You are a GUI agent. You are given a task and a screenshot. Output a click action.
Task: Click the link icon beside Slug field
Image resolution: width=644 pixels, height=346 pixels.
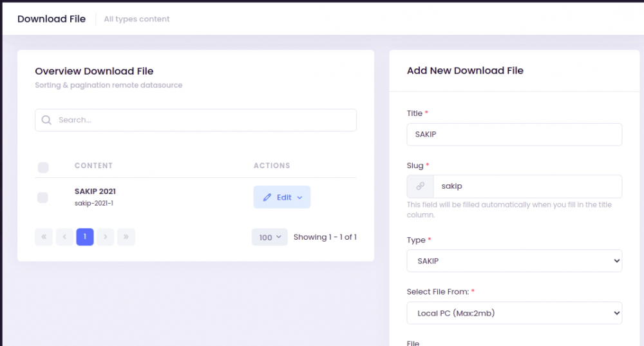[420, 186]
